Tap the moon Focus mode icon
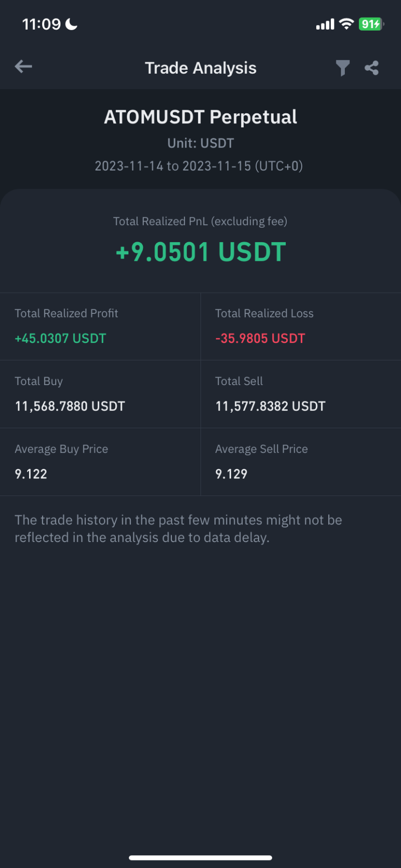 click(72, 24)
